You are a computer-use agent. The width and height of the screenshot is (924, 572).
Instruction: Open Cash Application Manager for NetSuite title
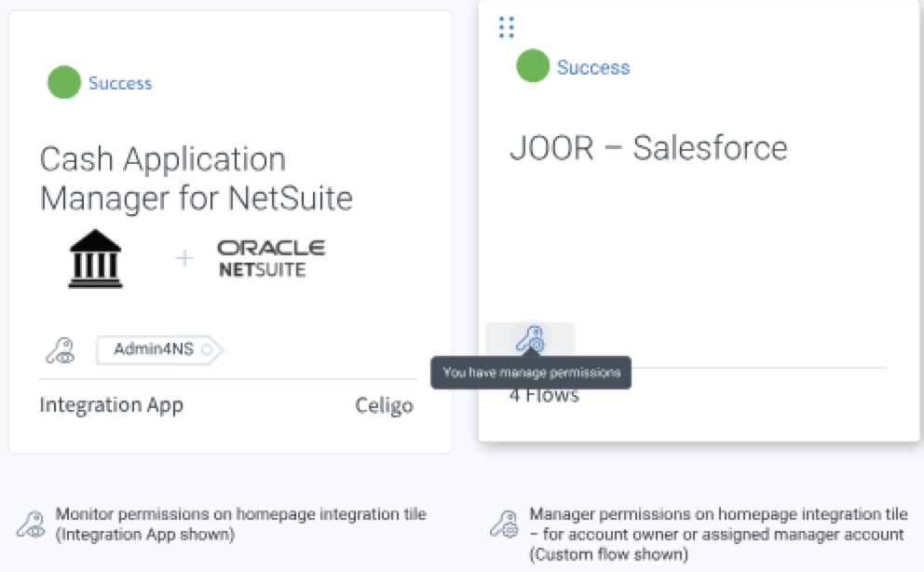pyautogui.click(x=197, y=179)
